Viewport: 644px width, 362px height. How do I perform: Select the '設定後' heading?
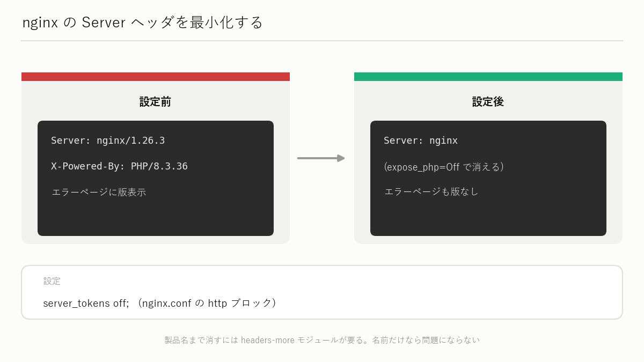[488, 101]
